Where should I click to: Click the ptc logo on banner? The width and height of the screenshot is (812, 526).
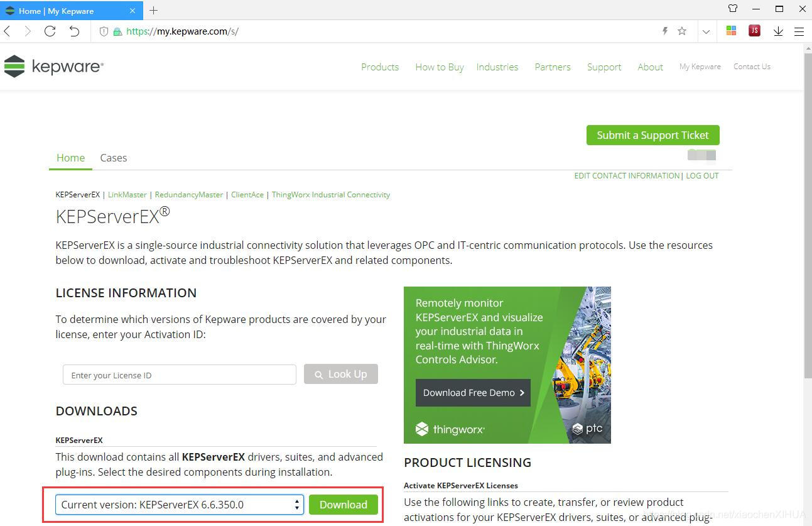pos(587,429)
